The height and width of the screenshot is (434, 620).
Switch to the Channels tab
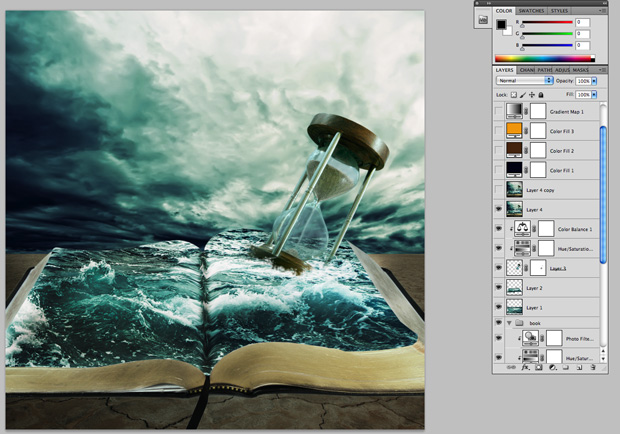527,70
